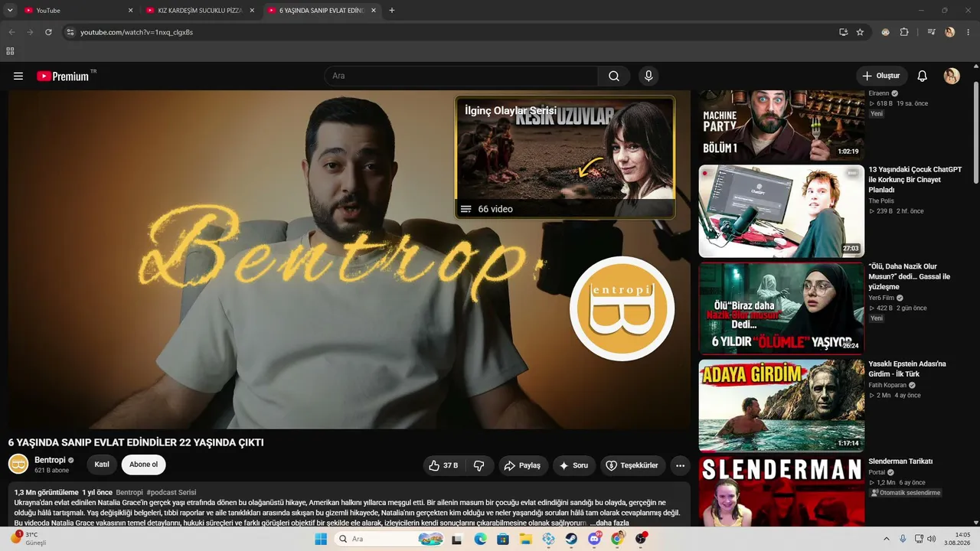980x551 pixels.
Task: Open 'Yasaklı Epstein Adası'na Girdim' video title
Action: [907, 369]
